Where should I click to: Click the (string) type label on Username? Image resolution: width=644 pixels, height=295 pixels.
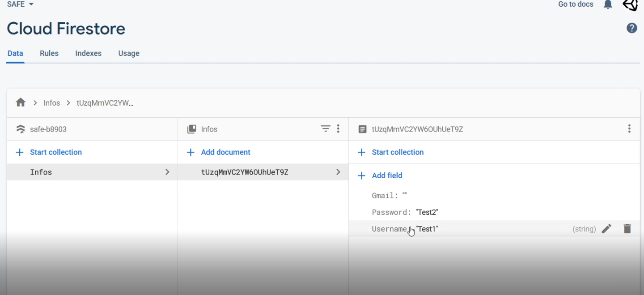[x=584, y=229]
